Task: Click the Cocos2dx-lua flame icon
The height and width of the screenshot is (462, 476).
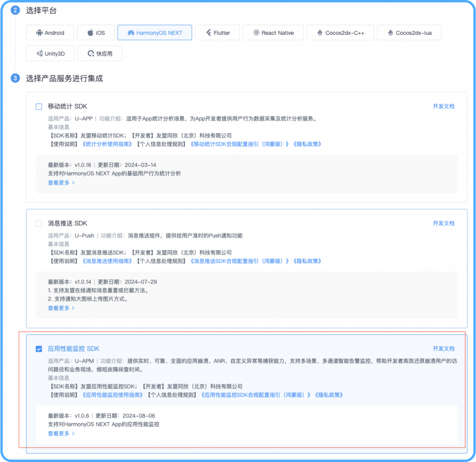Action: [x=390, y=33]
